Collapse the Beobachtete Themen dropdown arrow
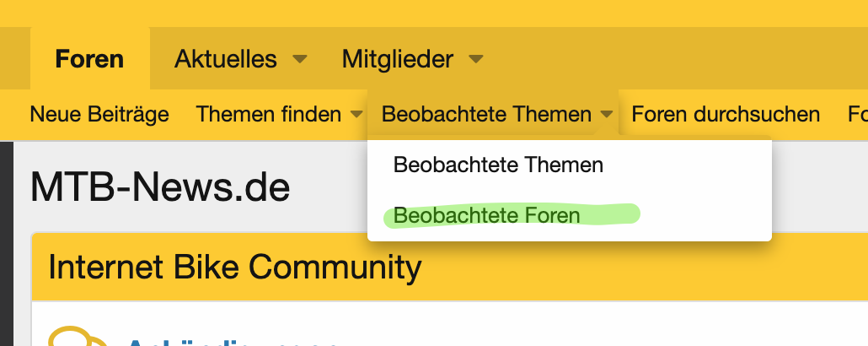Viewport: 868px width, 346px height. click(606, 114)
